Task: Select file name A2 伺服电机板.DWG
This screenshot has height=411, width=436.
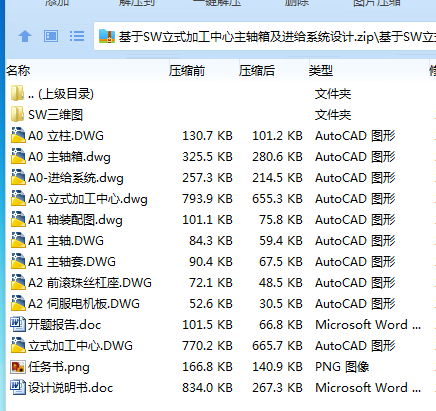Action: pos(84,304)
